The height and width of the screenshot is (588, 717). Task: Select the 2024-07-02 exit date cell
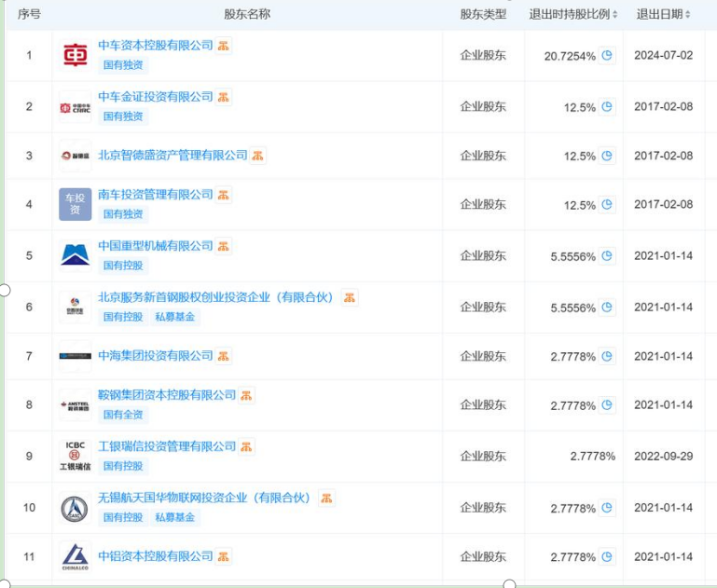click(664, 55)
